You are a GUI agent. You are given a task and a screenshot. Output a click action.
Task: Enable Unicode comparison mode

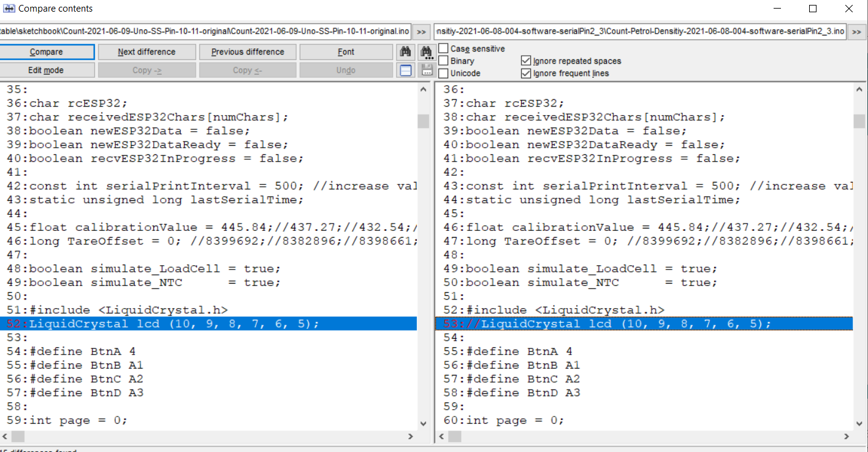pos(443,73)
